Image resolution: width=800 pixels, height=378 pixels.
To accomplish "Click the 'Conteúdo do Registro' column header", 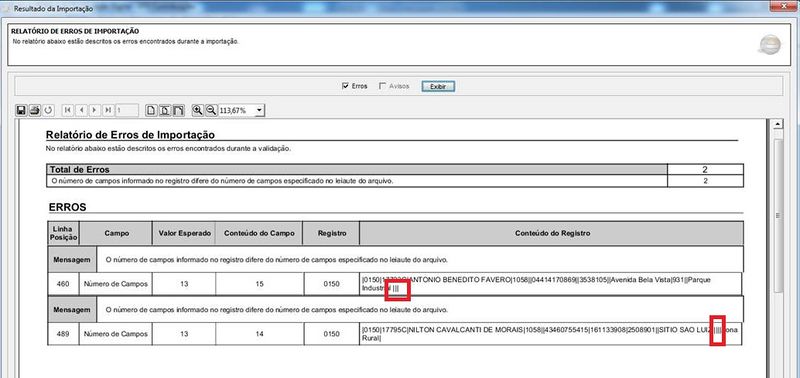I will click(x=552, y=233).
